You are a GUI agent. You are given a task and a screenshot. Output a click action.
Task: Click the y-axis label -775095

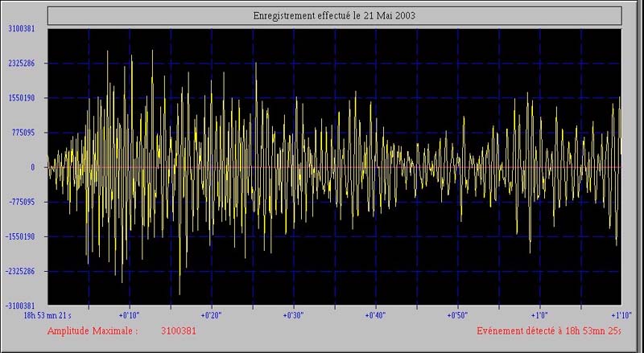tap(23, 202)
